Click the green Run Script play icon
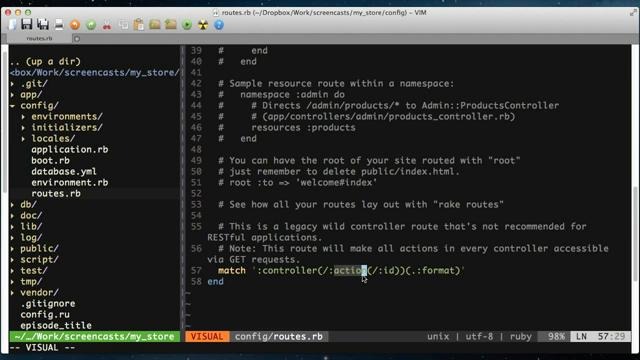640x360 pixels. click(187, 25)
